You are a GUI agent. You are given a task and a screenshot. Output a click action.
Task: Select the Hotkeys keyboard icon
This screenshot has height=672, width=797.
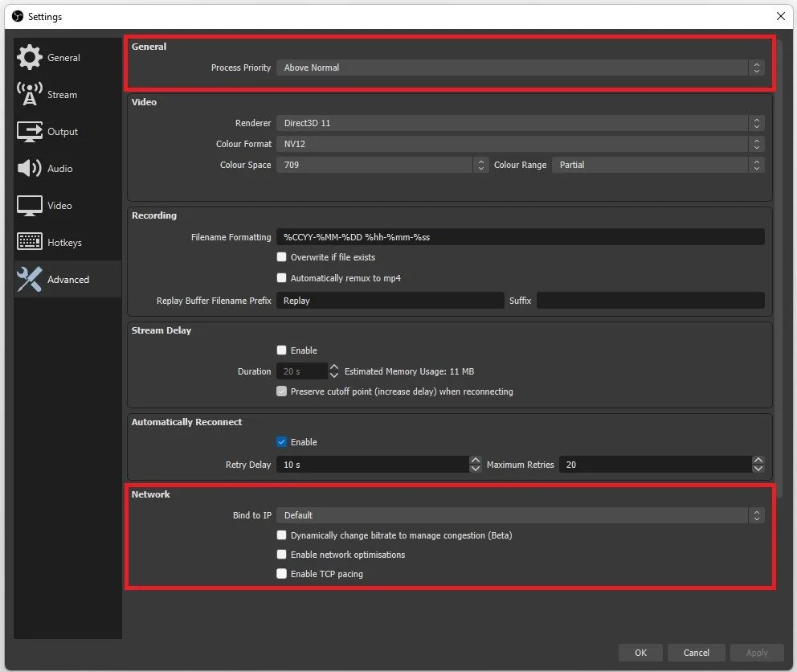[29, 242]
